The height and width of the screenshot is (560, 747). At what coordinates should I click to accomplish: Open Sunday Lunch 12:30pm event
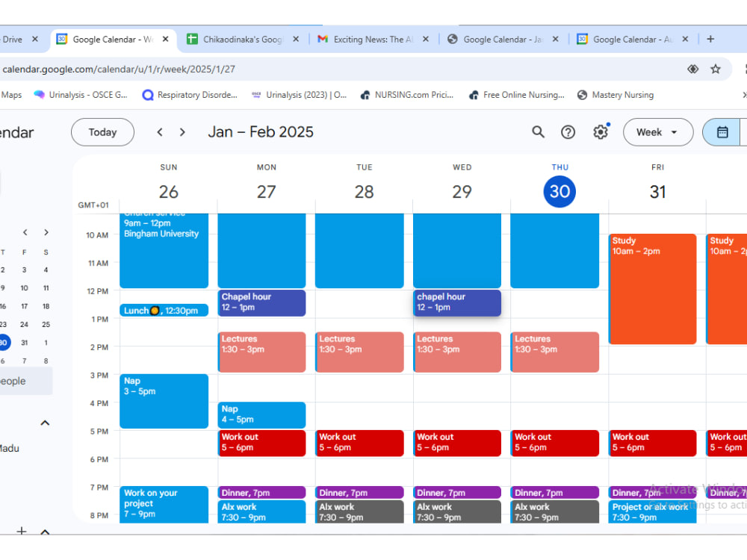(x=164, y=311)
